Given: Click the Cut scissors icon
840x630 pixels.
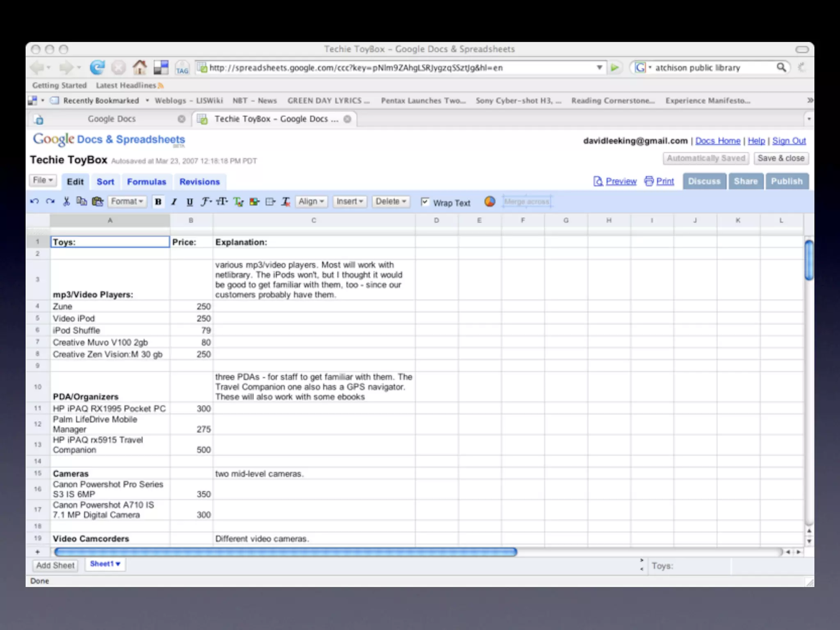Looking at the screenshot, I should [x=66, y=201].
